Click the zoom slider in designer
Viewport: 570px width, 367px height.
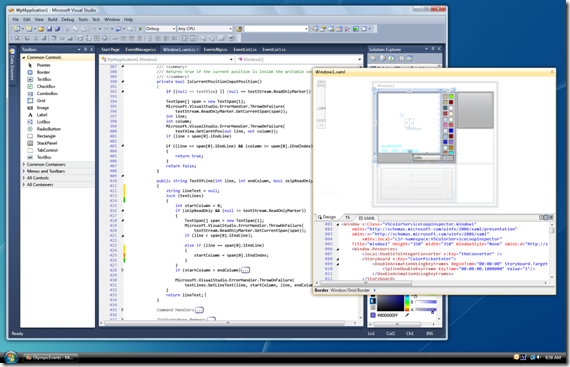(321, 101)
